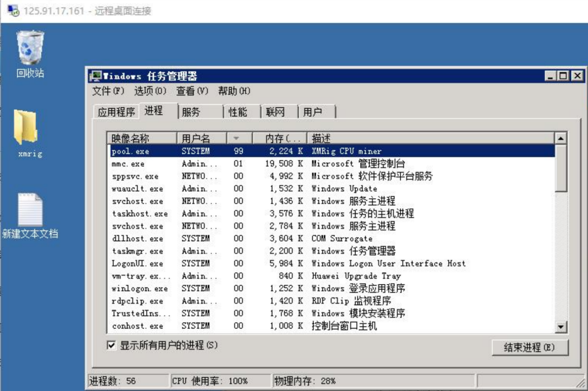The image size is (588, 391).
Task: Select the wuauclt.exe process row
Action: point(331,188)
